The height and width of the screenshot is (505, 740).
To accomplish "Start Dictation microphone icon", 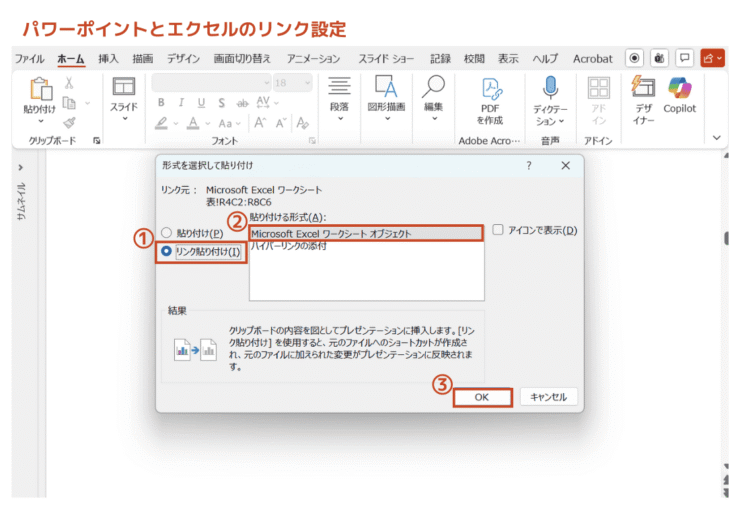I will pos(550,88).
